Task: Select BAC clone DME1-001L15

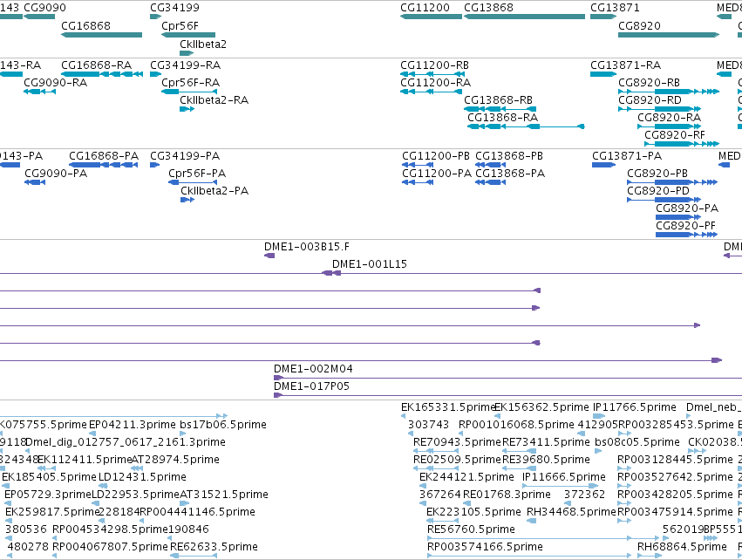Action: click(370, 264)
